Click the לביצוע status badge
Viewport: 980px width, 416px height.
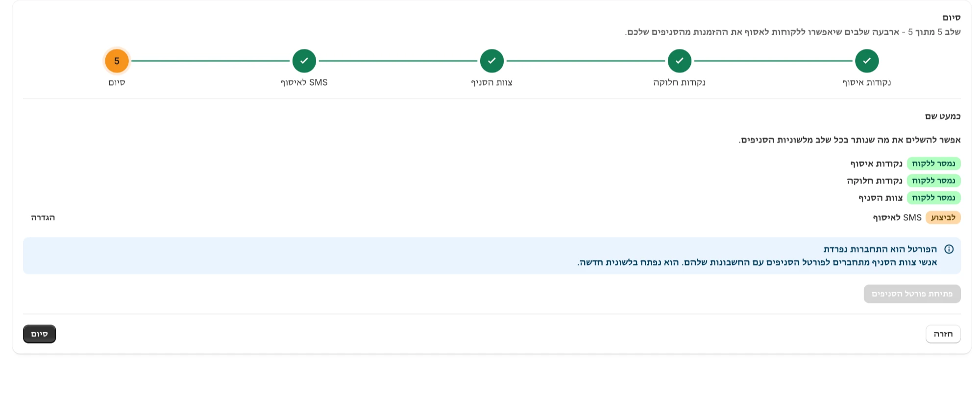pos(943,217)
